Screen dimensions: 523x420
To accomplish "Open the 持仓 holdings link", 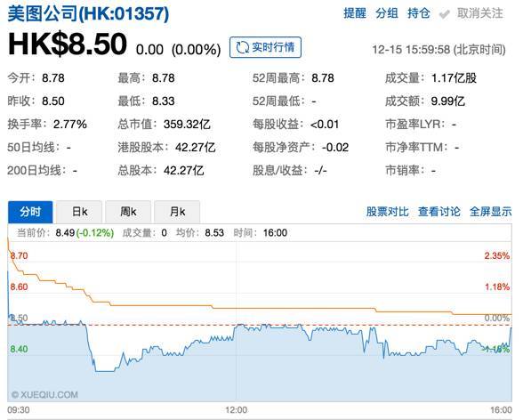I will [419, 13].
